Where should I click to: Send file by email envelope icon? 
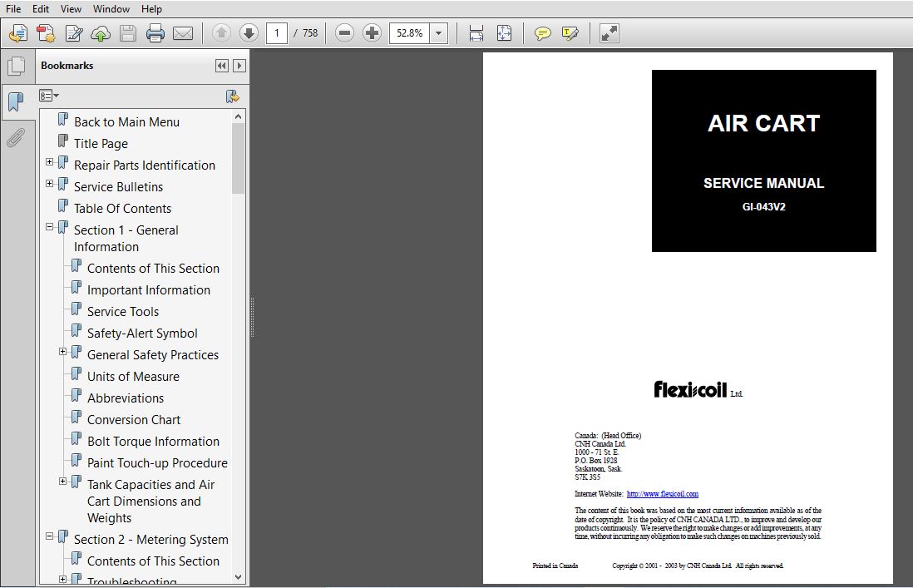click(x=183, y=33)
